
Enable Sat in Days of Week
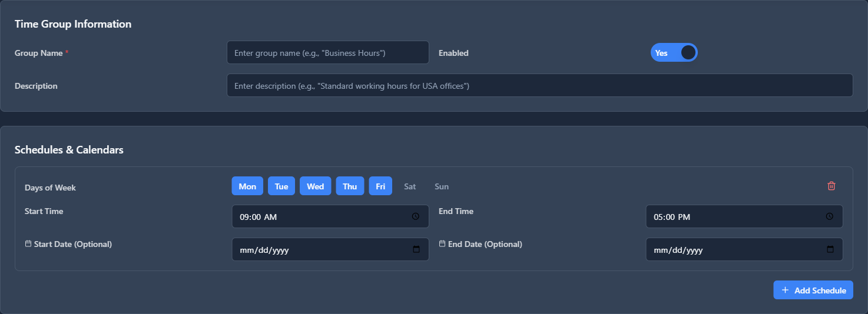pyautogui.click(x=410, y=186)
